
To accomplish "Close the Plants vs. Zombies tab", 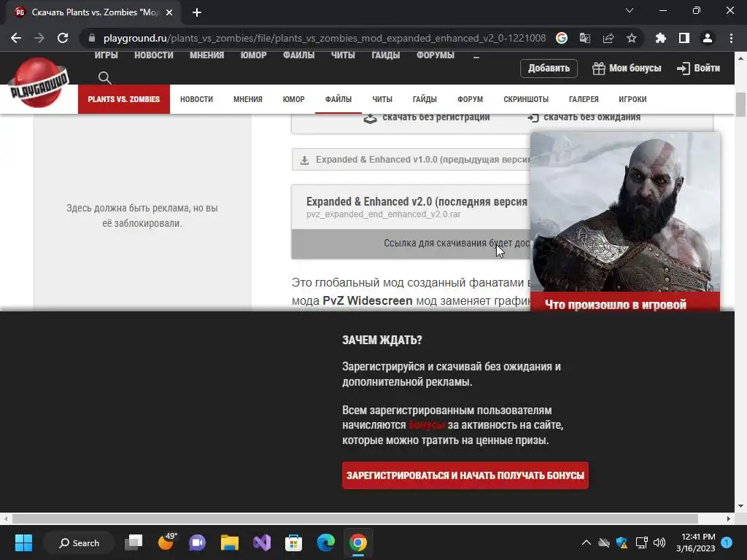I will 169,12.
